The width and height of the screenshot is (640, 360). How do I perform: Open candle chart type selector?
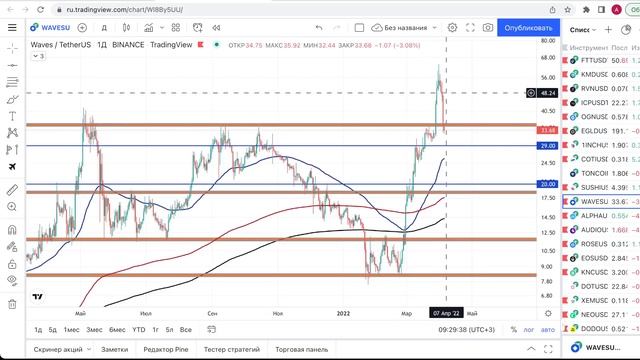coord(127,27)
